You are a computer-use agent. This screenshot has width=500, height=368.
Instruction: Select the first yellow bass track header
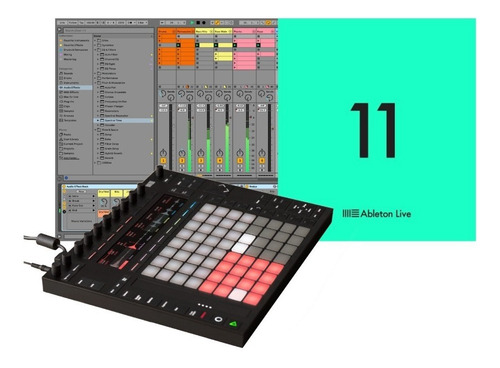[x=204, y=31]
